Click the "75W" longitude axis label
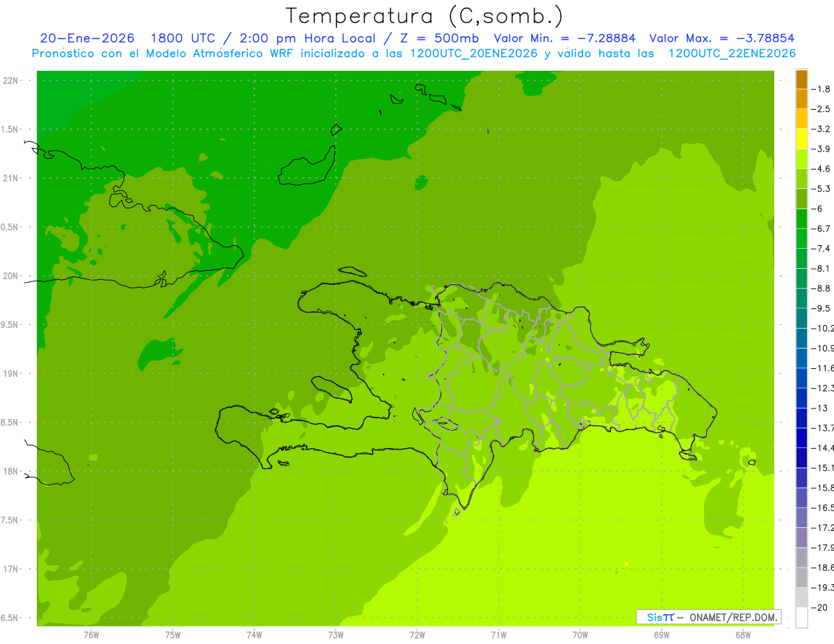This screenshot has width=834, height=644. [x=173, y=635]
